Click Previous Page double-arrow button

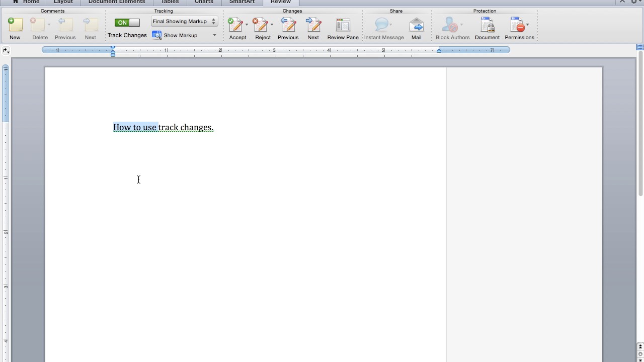click(640, 347)
